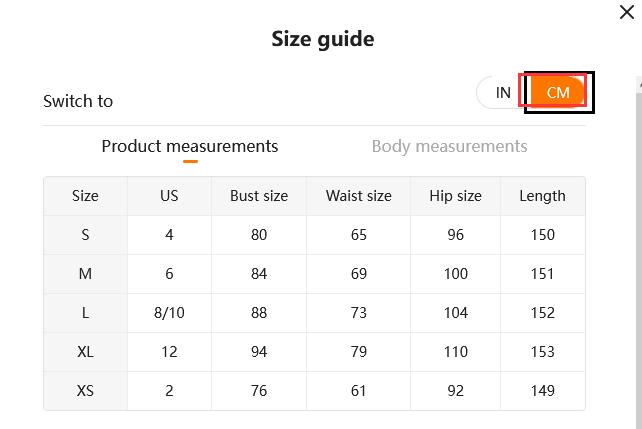Image resolution: width=642 pixels, height=429 pixels.
Task: Click the Size guide title
Action: click(323, 40)
